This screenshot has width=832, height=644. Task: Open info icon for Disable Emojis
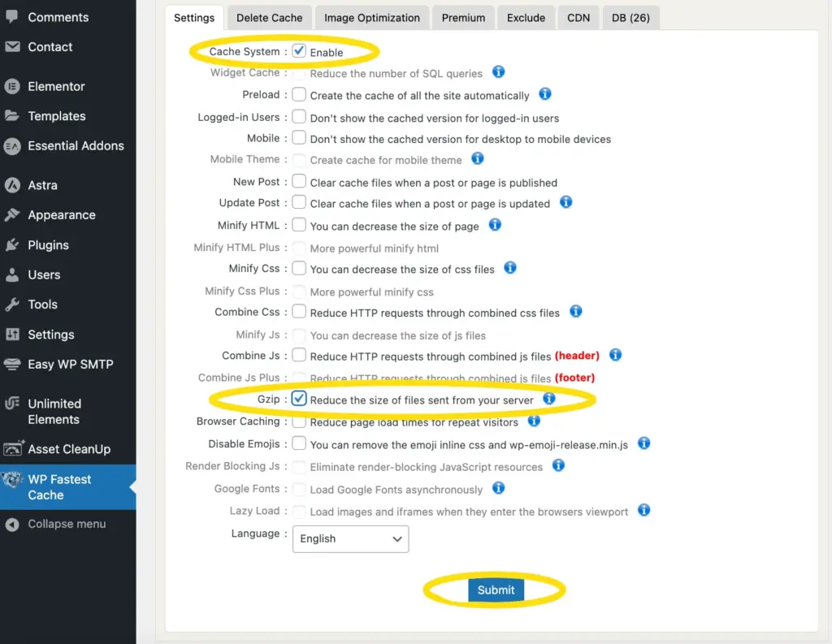tap(643, 443)
